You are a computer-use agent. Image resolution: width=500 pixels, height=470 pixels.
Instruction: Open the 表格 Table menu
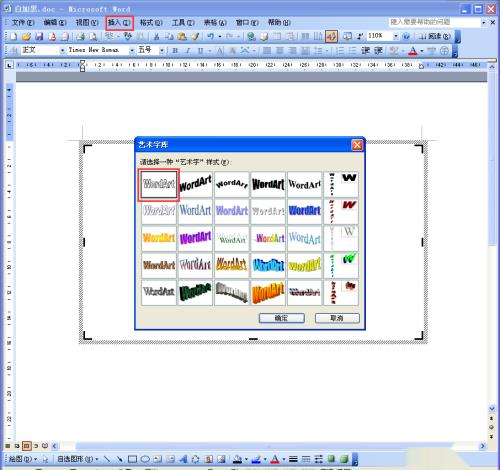(x=215, y=23)
